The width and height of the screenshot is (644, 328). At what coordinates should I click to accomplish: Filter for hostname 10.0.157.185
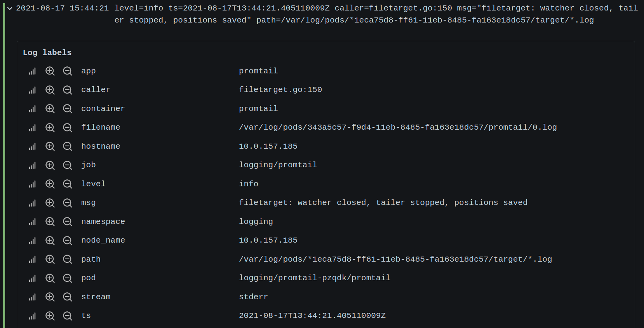(50, 146)
